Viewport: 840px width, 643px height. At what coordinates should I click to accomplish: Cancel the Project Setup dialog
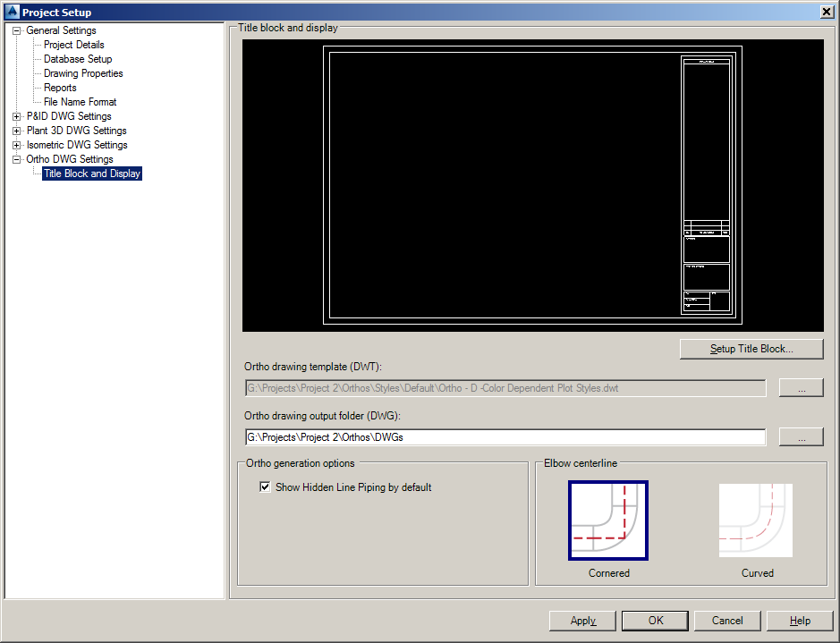(x=727, y=621)
